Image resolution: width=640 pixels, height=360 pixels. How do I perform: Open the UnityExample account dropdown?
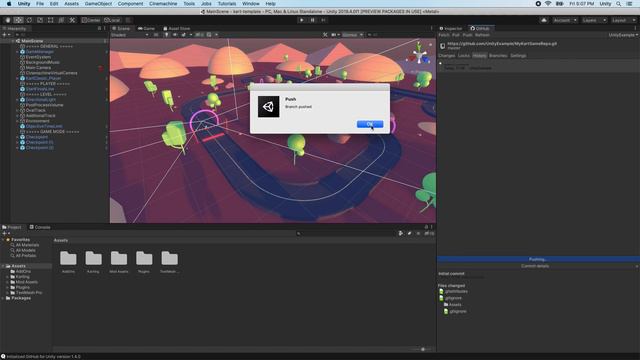[623, 35]
